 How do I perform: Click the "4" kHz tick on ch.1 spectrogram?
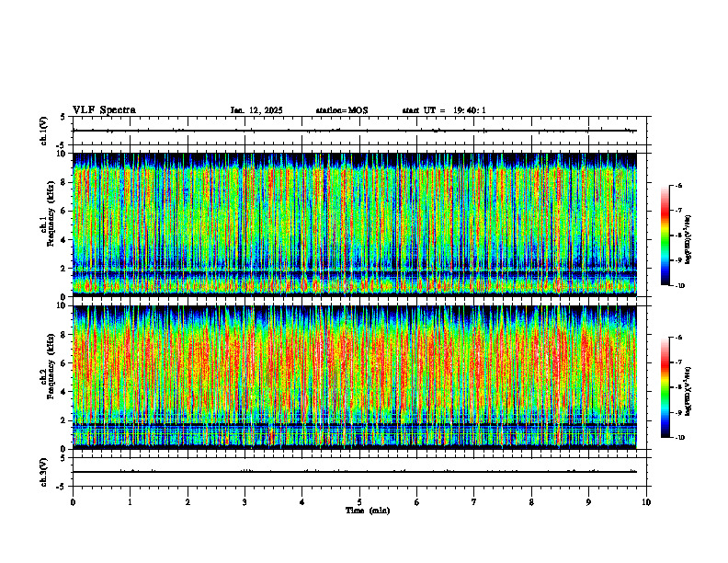click(x=64, y=240)
